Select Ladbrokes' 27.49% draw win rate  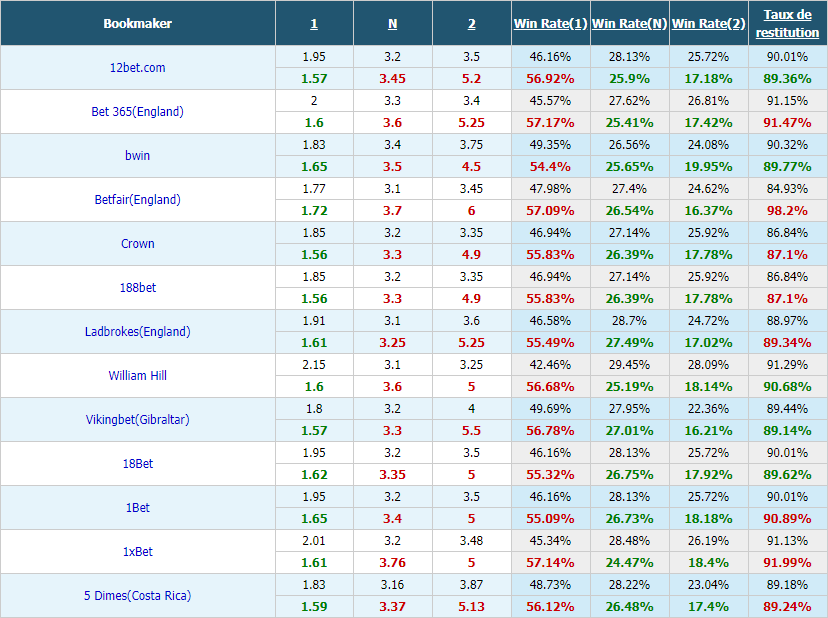click(x=629, y=343)
